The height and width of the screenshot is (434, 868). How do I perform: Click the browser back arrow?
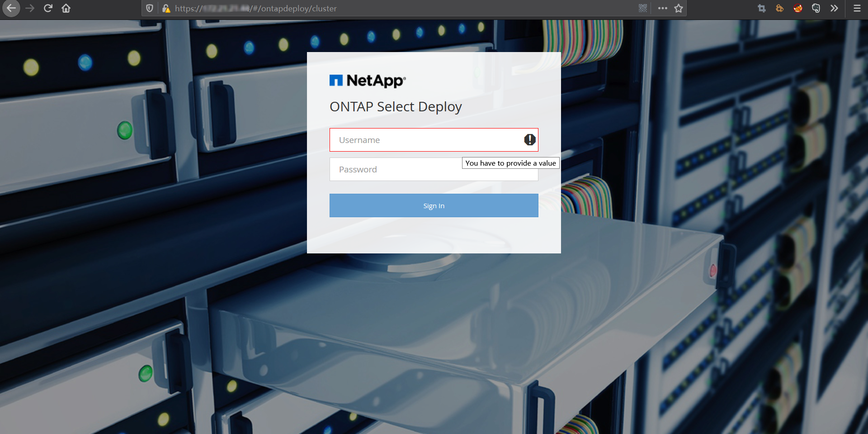tap(11, 8)
